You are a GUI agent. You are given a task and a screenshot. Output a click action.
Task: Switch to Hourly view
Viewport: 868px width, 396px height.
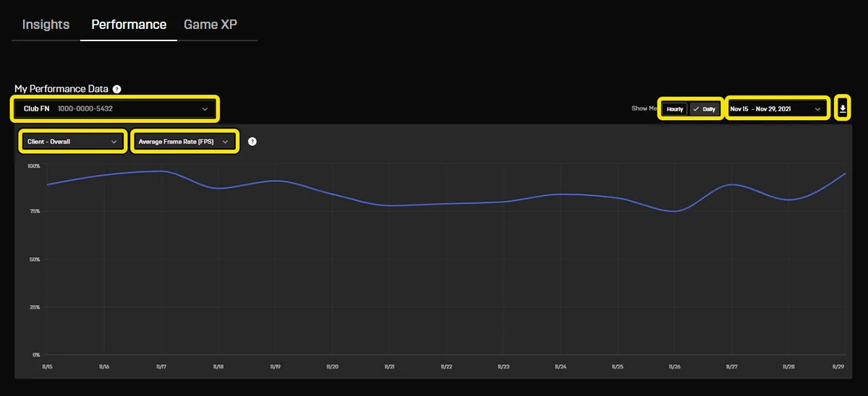[x=675, y=109]
